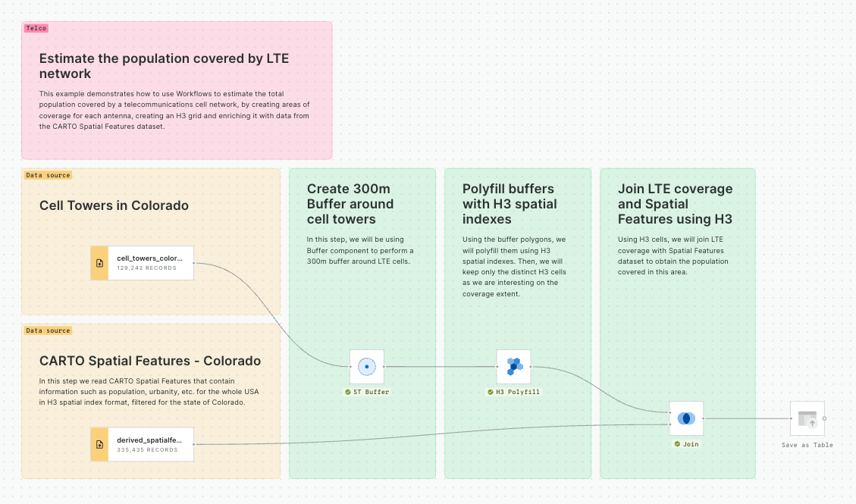This screenshot has width=856, height=504.
Task: Select the H3 Polyfill node icon
Action: tap(514, 367)
